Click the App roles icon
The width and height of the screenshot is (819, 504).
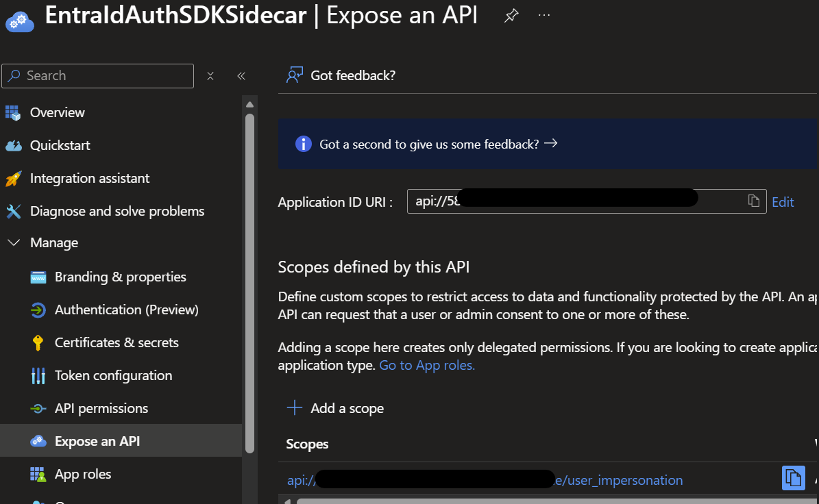38,475
